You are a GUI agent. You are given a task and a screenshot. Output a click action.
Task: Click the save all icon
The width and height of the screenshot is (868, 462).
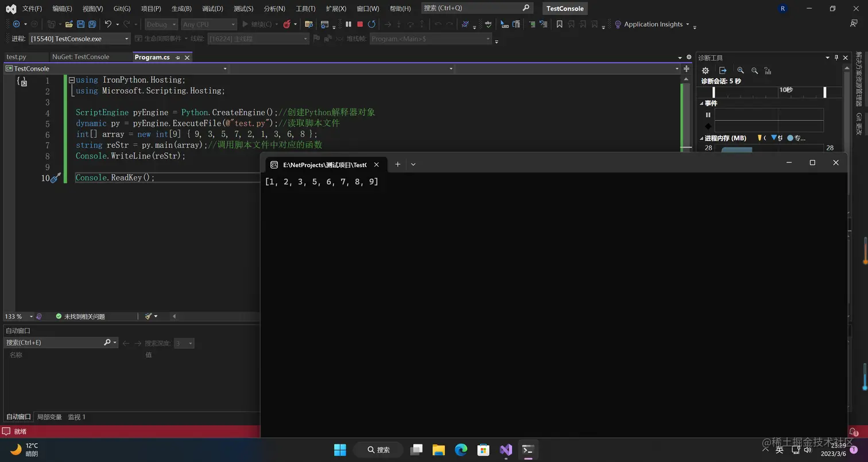click(92, 24)
